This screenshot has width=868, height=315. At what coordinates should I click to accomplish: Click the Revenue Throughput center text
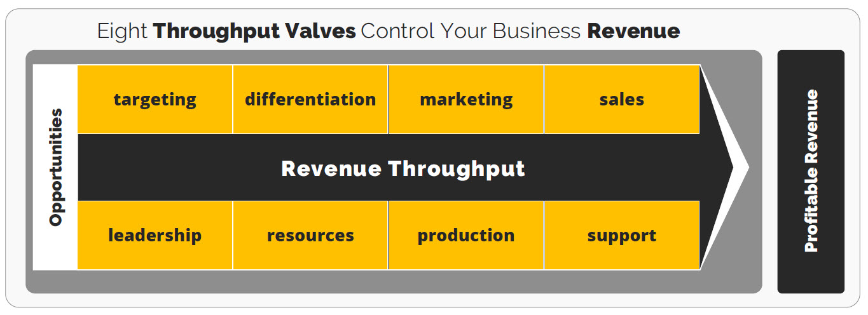tap(403, 169)
